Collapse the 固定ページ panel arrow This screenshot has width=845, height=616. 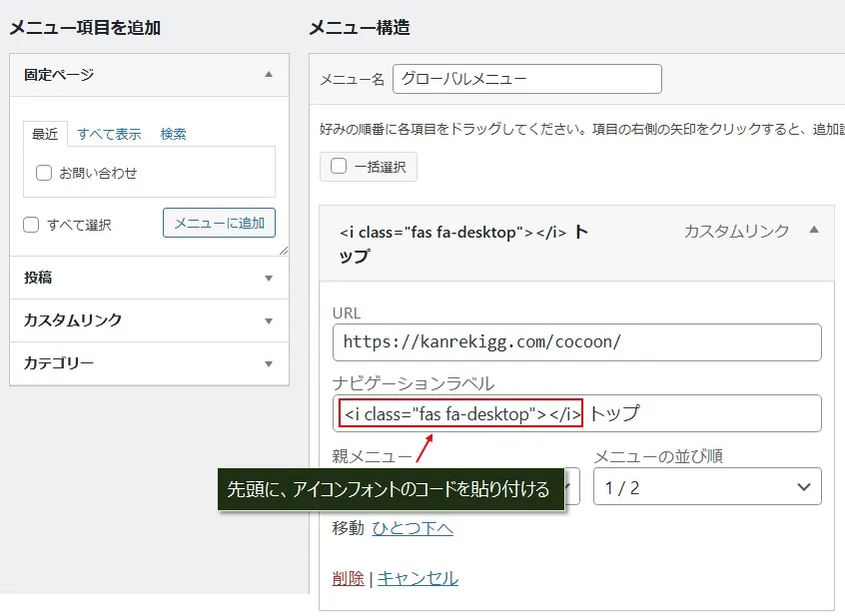point(268,74)
